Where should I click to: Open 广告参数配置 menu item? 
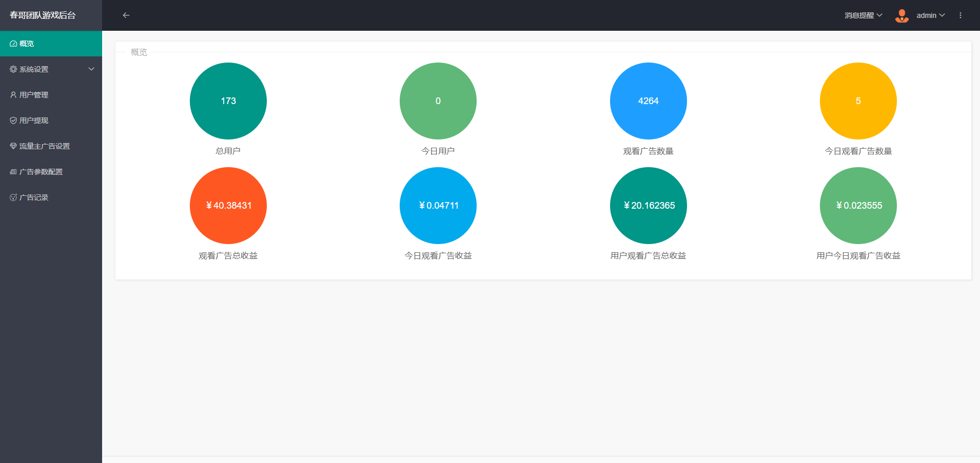51,172
